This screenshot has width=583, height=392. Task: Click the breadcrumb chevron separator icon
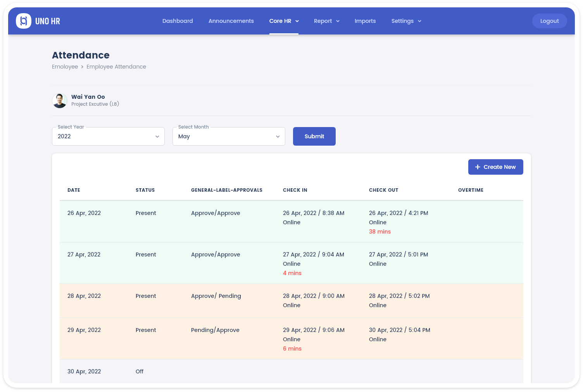[x=82, y=67]
